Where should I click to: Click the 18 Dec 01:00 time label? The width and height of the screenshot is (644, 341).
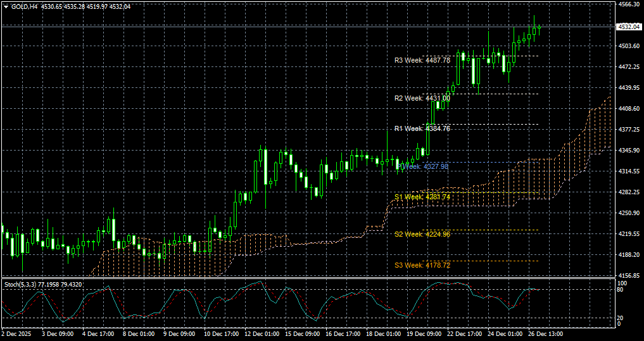click(384, 335)
